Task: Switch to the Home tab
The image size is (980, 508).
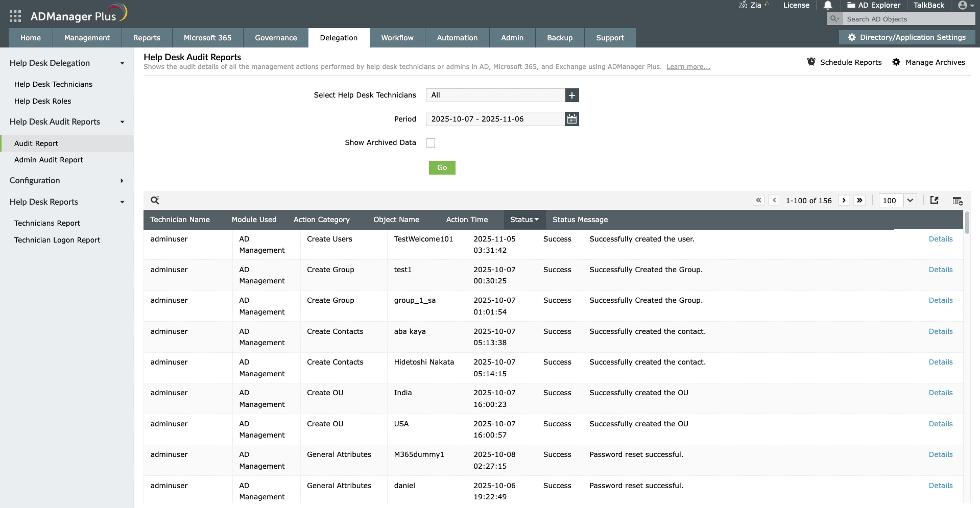Action: point(31,38)
